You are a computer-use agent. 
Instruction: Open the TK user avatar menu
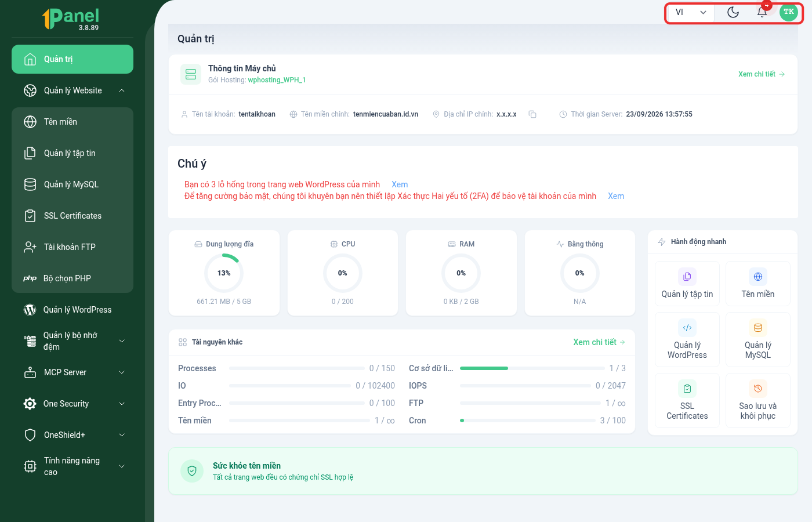click(x=789, y=12)
